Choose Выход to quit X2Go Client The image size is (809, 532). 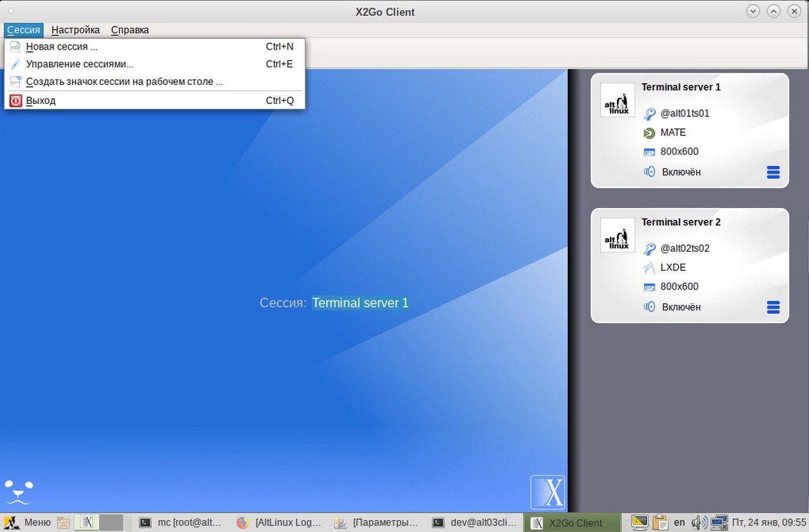pos(155,100)
